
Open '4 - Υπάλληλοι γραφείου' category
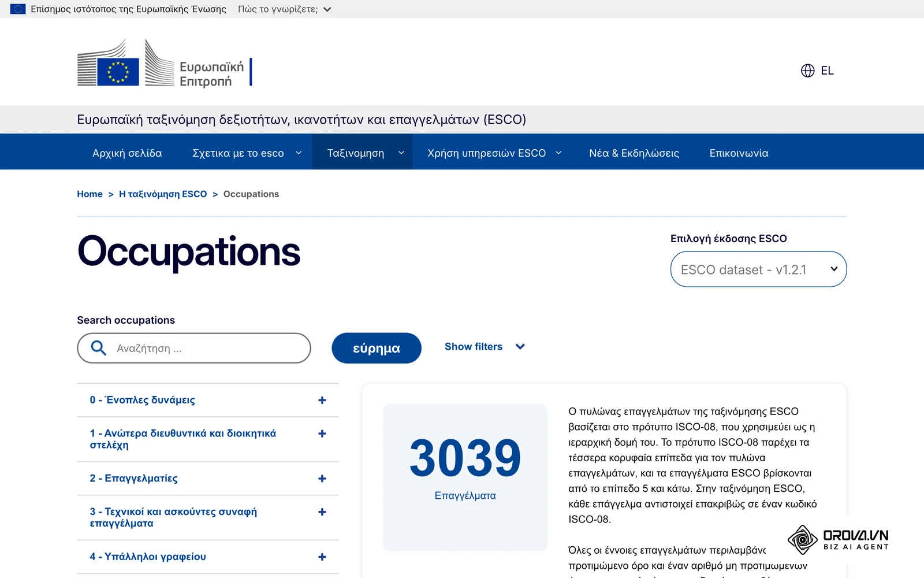click(148, 557)
